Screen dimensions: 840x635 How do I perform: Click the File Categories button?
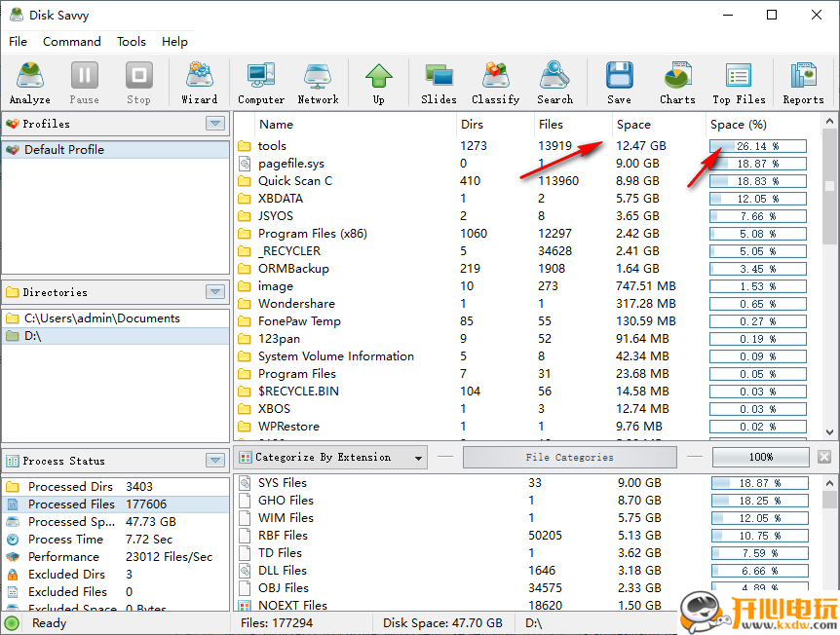click(569, 458)
